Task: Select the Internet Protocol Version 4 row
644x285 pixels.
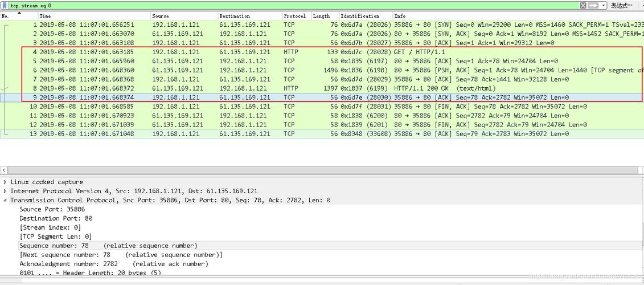Action: coord(322,191)
